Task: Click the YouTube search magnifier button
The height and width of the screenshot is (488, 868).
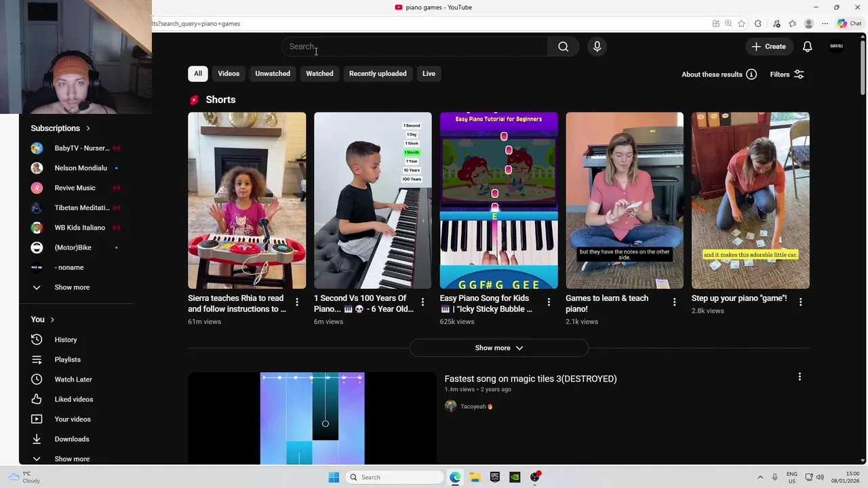Action: [x=563, y=47]
